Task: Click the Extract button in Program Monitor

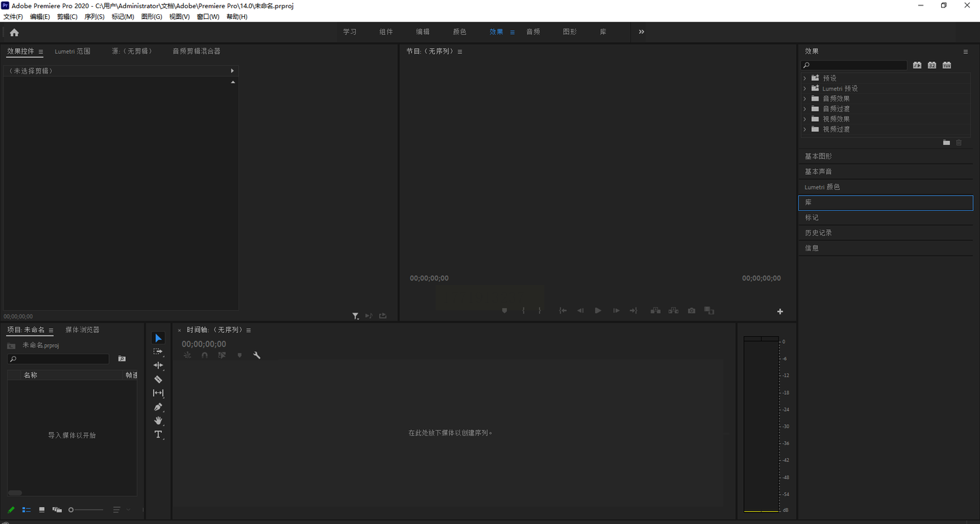Action: pyautogui.click(x=673, y=311)
